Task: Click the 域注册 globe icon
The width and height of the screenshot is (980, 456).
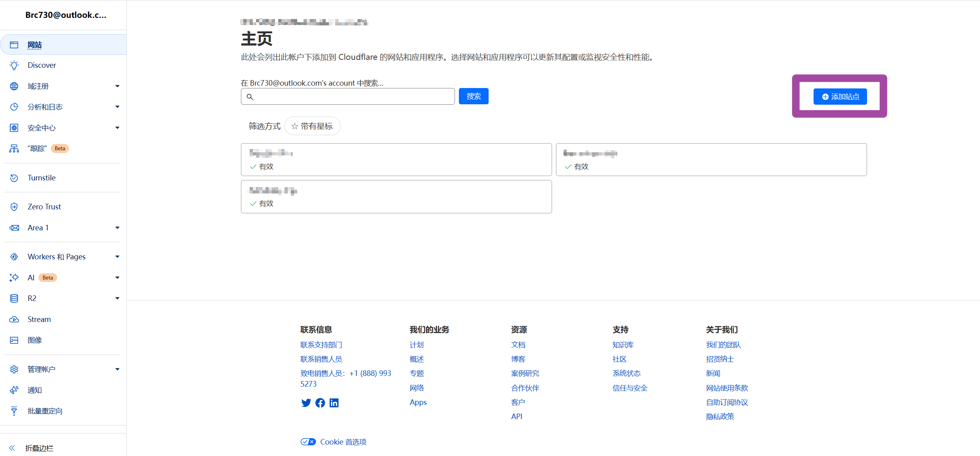Action: point(14,86)
